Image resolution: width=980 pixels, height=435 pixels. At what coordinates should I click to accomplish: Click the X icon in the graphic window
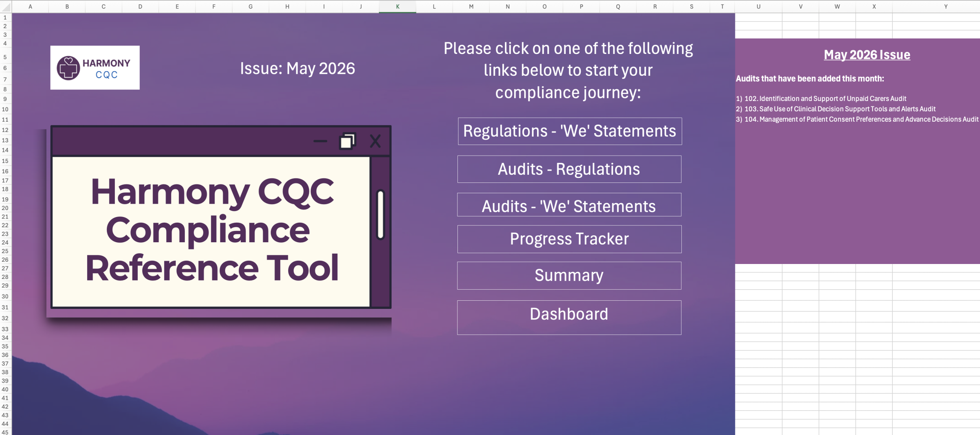[x=375, y=141]
